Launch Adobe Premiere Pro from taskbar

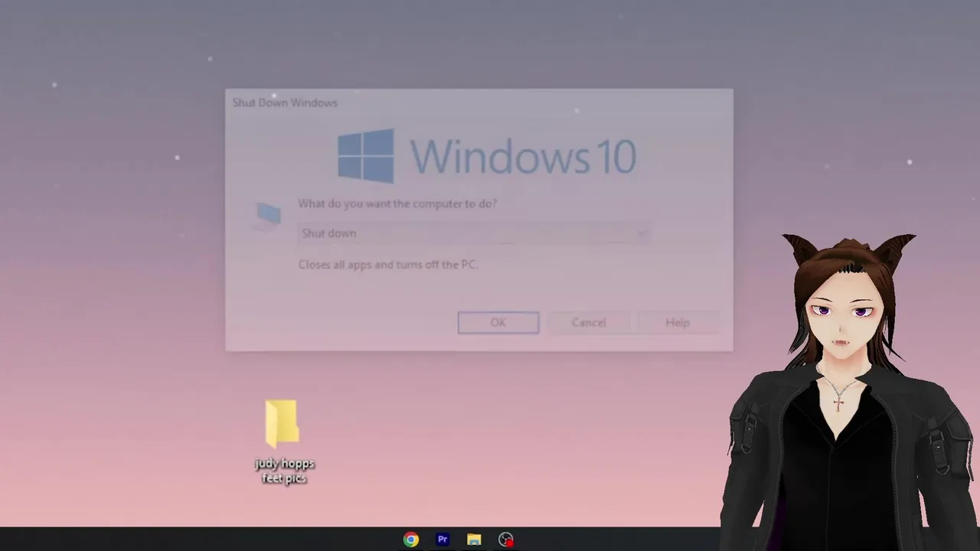[x=443, y=540]
